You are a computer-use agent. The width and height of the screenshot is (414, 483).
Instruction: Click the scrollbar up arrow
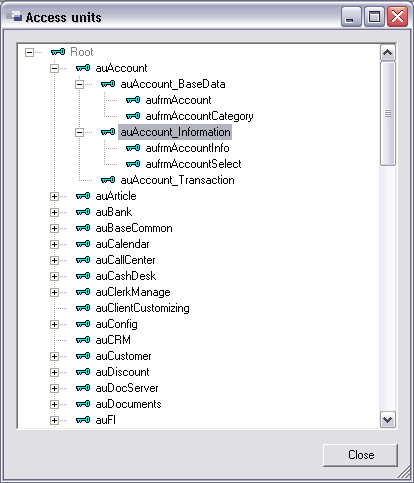pyautogui.click(x=388, y=53)
